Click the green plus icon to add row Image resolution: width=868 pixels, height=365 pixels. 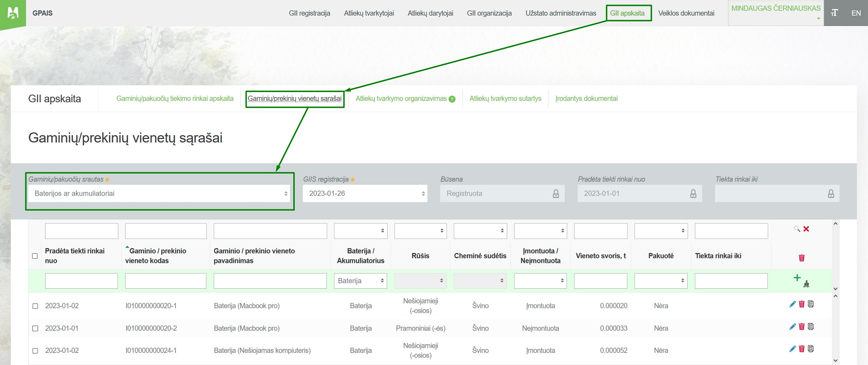pyautogui.click(x=796, y=278)
